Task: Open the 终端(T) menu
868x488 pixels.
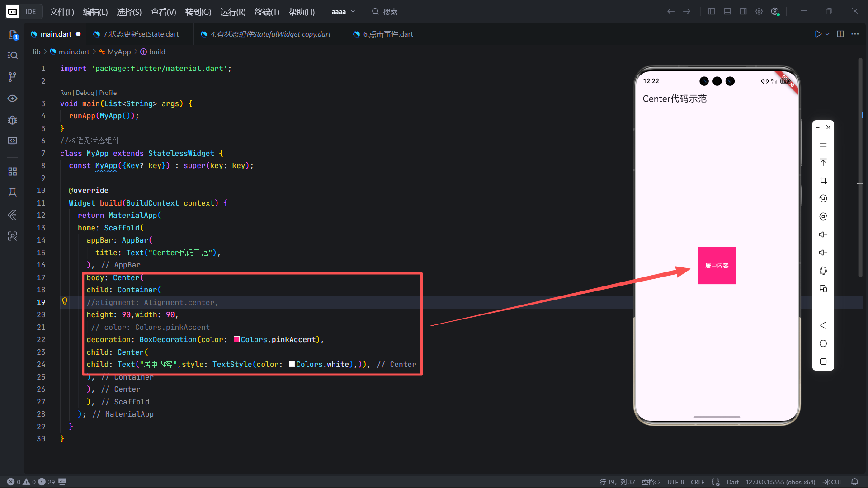Action: point(267,12)
